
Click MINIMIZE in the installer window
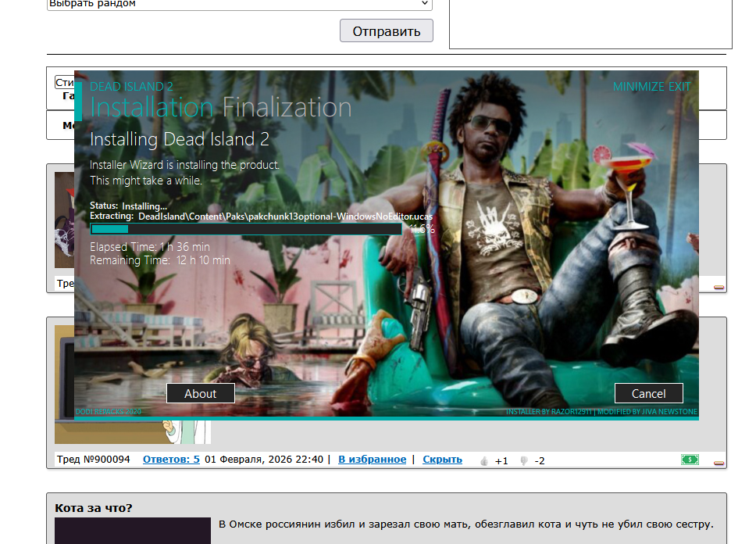click(x=638, y=87)
